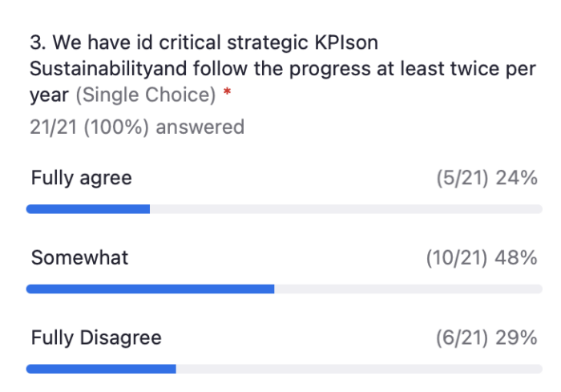Click the red required asterisk
This screenshot has height=392, width=561.
pos(227,91)
